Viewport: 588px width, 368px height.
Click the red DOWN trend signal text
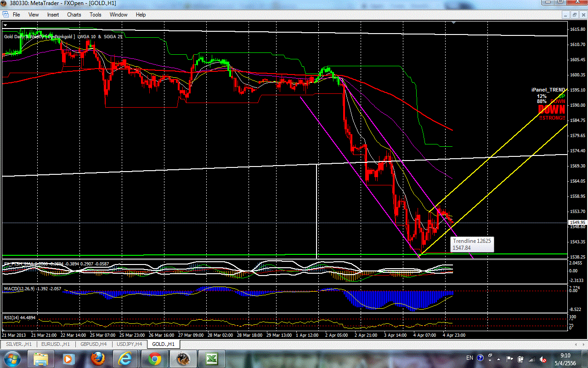pos(551,109)
